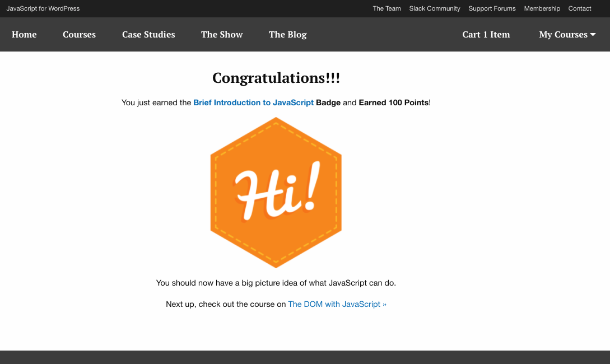Image resolution: width=610 pixels, height=364 pixels.
Task: Go to the Home page
Action: coord(24,34)
